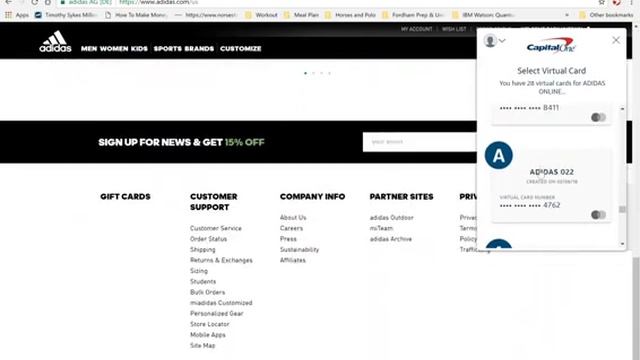Open the WOMEN menu
Viewport: 640px width, 360px height.
114,49
